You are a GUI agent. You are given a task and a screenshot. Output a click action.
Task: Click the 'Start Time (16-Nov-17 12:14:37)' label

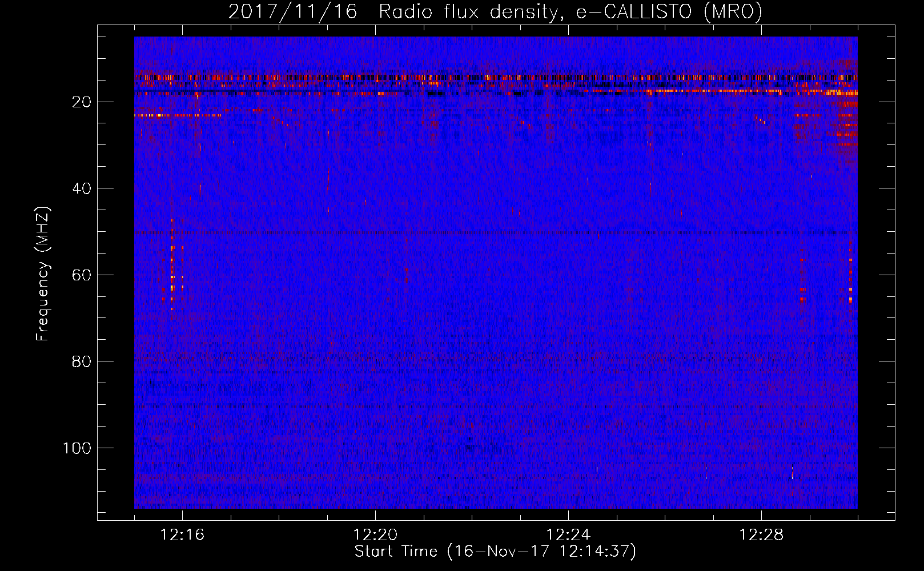(495, 552)
